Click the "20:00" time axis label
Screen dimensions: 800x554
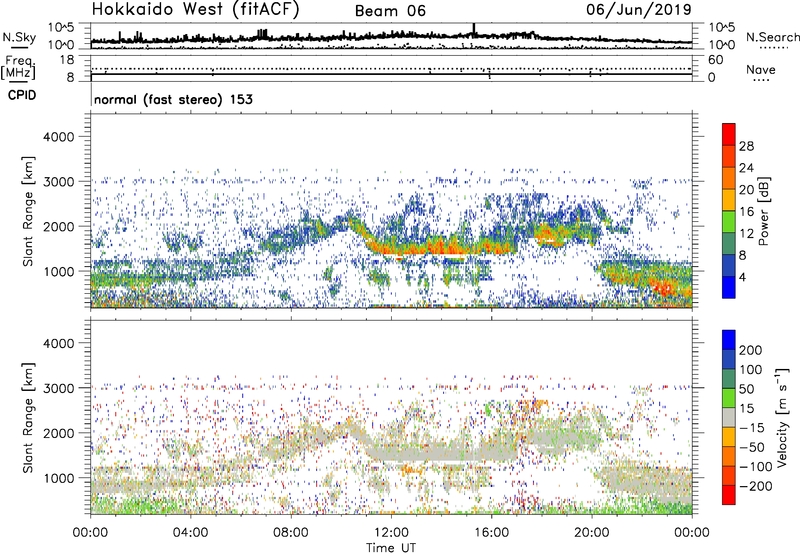pos(592,533)
